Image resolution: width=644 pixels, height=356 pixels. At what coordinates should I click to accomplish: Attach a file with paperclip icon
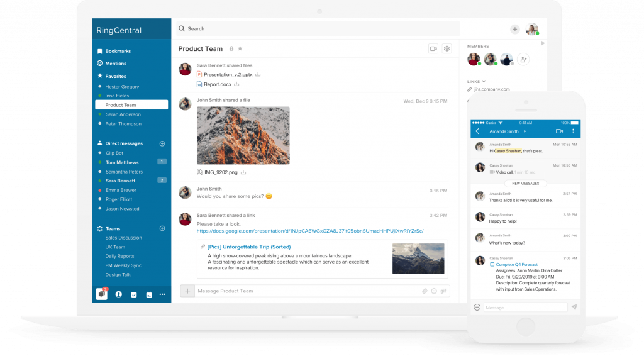click(x=425, y=291)
